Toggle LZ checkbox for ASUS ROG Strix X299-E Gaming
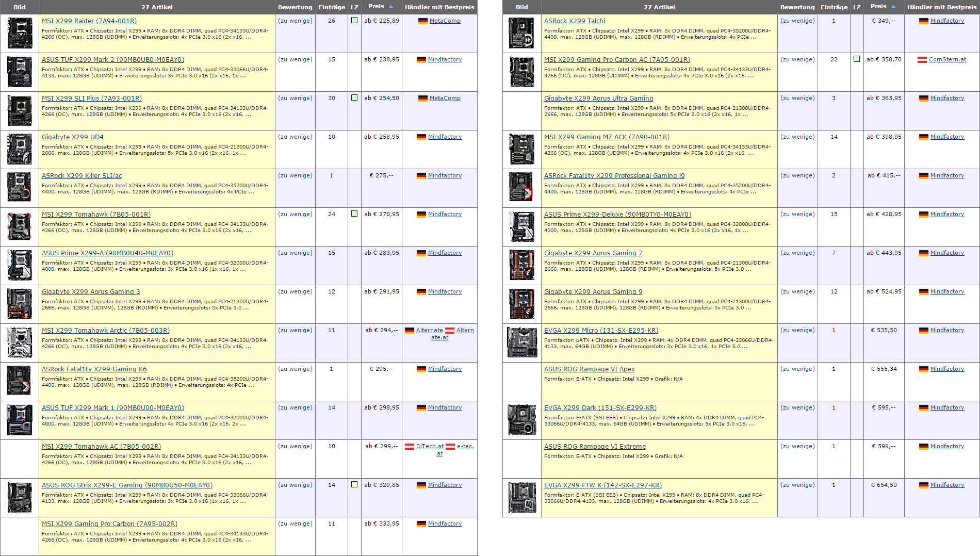 click(354, 484)
